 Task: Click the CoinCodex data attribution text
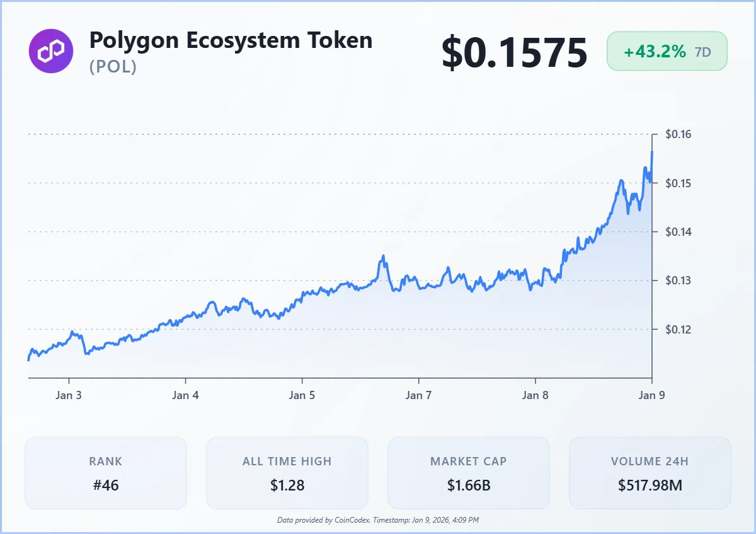(378, 520)
